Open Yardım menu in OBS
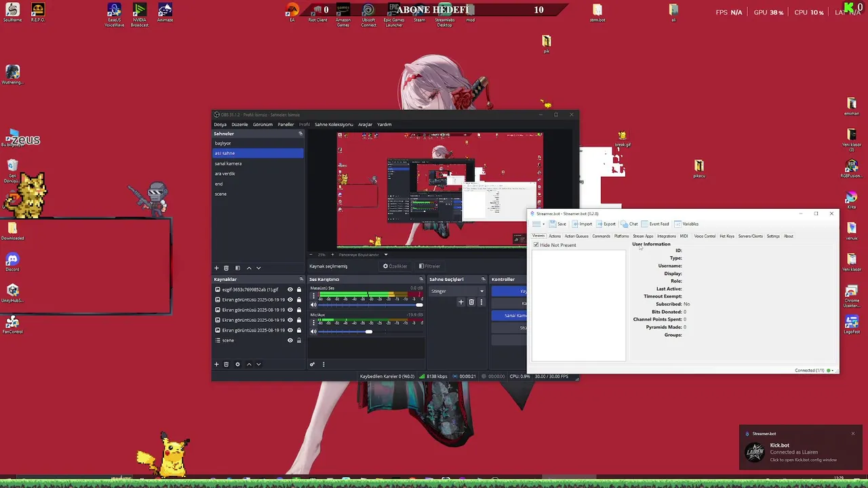 [x=384, y=125]
